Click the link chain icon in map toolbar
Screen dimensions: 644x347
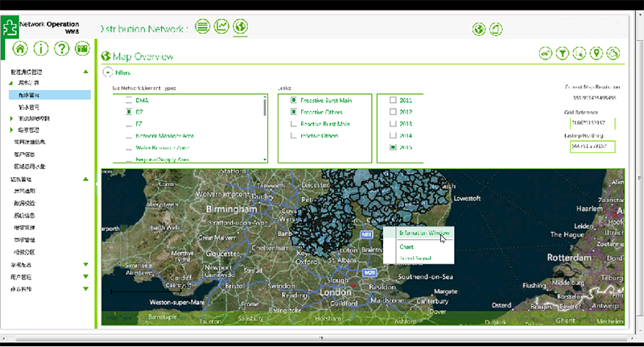(x=546, y=53)
